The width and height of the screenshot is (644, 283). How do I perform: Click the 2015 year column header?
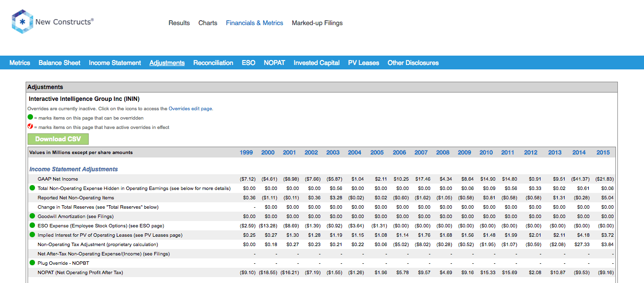click(x=603, y=153)
